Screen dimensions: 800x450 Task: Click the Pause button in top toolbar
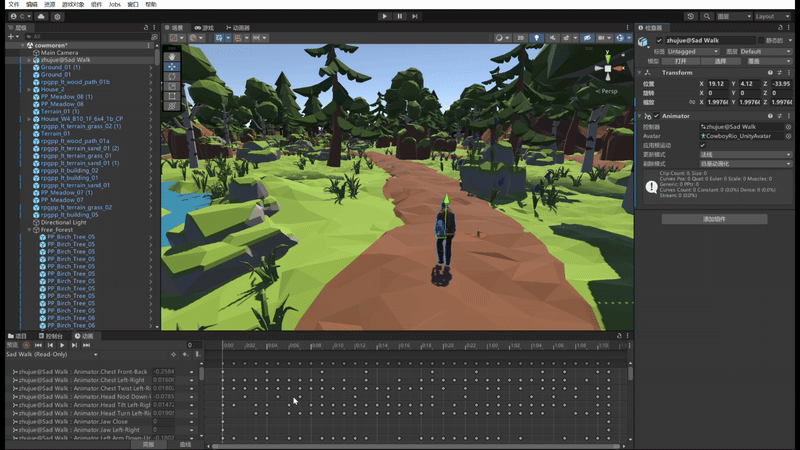point(400,16)
